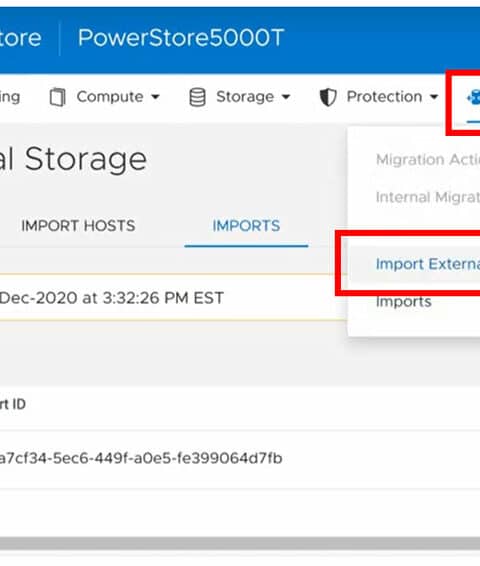Open the Protection menu
This screenshot has height=566, width=480.
[379, 97]
